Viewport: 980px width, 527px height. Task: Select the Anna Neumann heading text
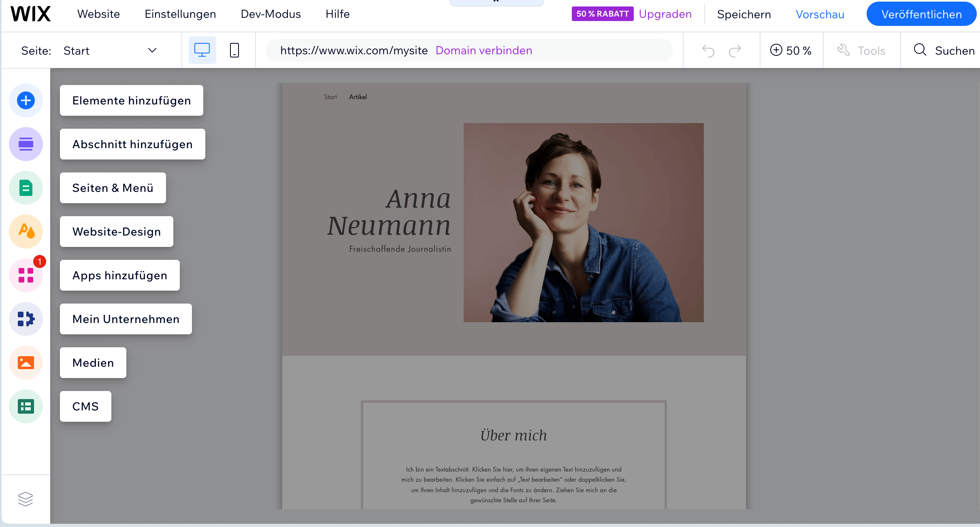(389, 212)
